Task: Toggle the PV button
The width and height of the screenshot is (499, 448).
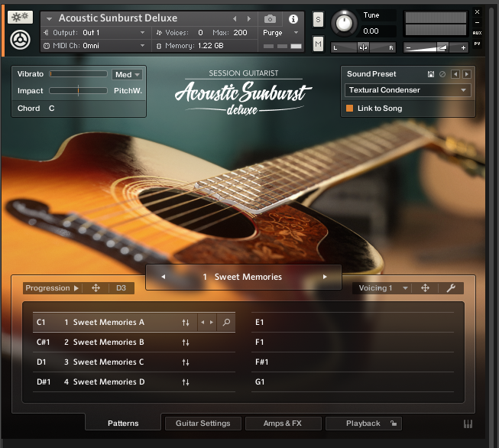Action: click(477, 44)
